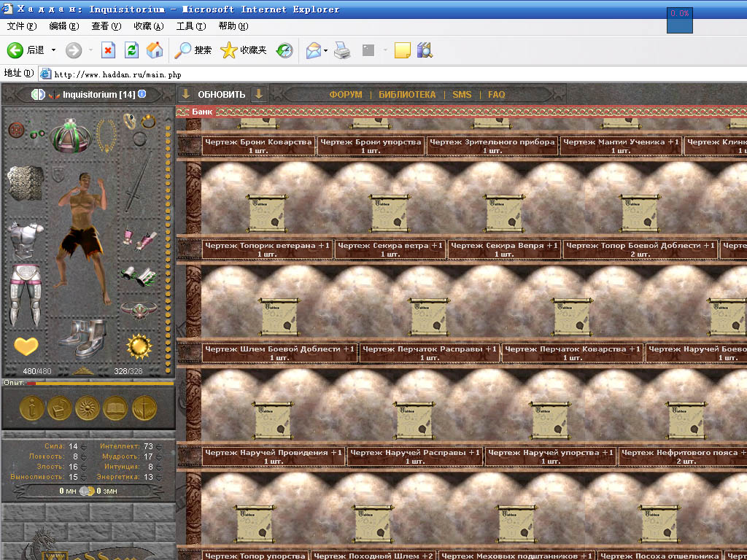The width and height of the screenshot is (747, 560).
Task: Open the Mail button dropdown arrow
Action: point(325,50)
